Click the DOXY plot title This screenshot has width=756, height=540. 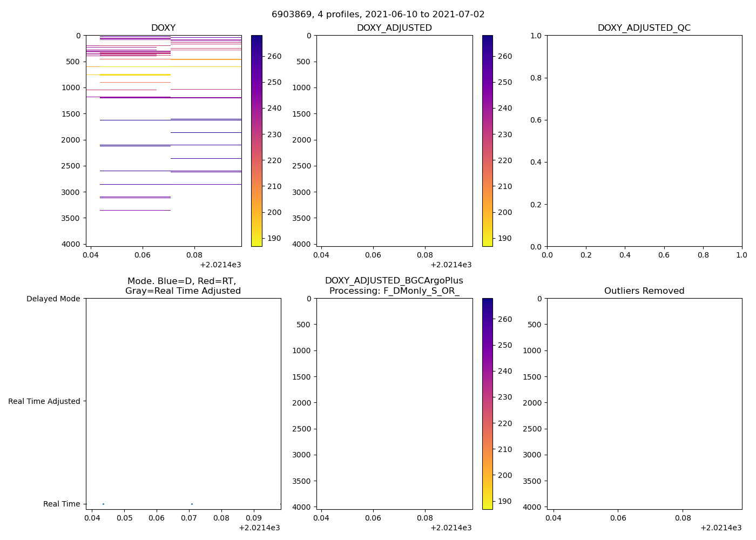click(163, 28)
